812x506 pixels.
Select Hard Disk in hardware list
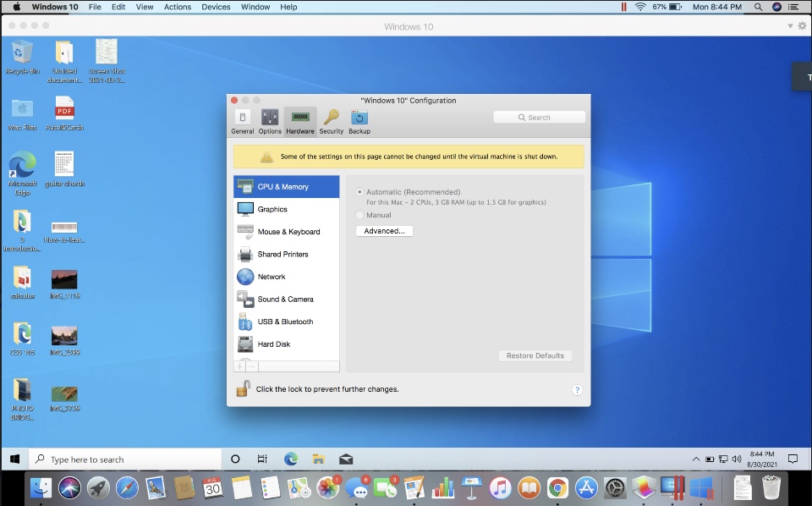coord(287,344)
